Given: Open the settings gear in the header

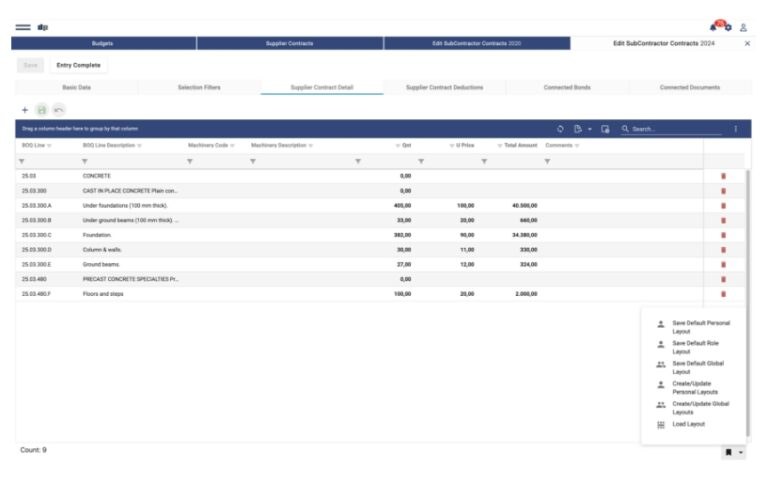Looking at the screenshot, I should pyautogui.click(x=728, y=28).
